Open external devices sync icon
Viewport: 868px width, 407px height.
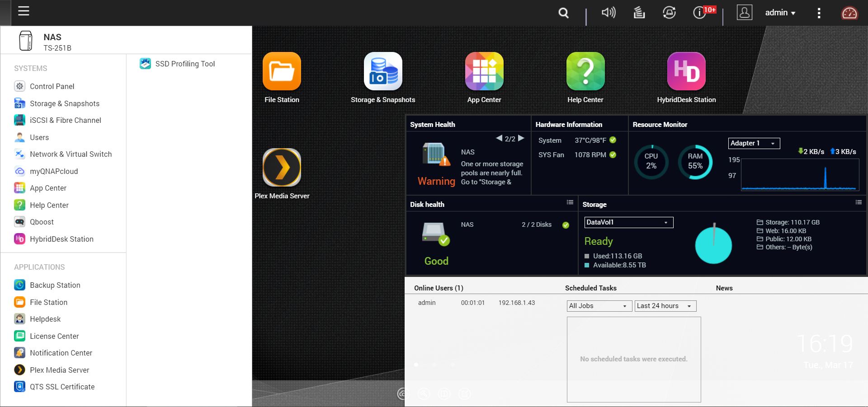[669, 13]
